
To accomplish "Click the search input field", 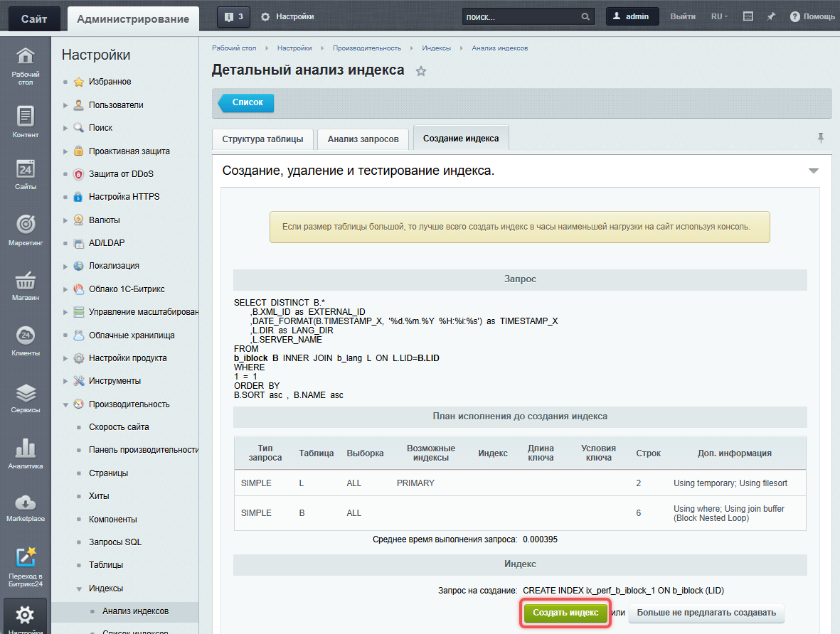I will [521, 16].
